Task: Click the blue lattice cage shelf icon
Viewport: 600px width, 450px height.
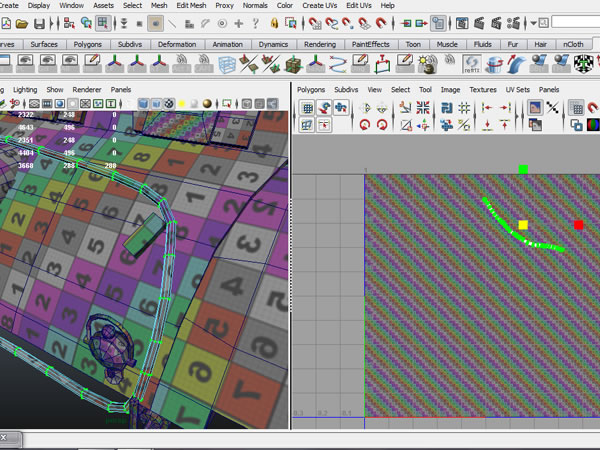Action: click(227, 64)
